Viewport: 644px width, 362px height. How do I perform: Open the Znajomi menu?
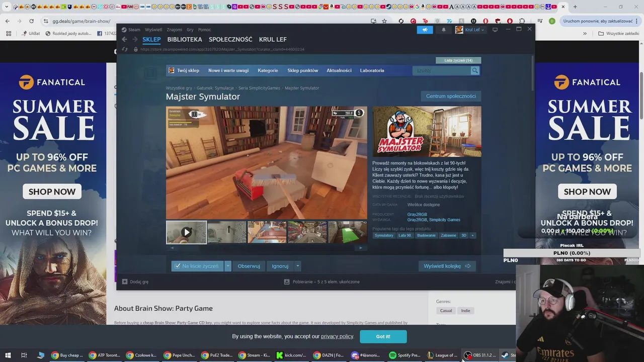pyautogui.click(x=175, y=30)
